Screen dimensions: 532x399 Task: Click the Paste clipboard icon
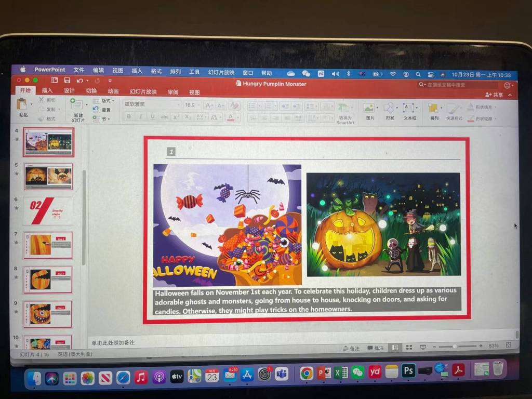coord(22,104)
